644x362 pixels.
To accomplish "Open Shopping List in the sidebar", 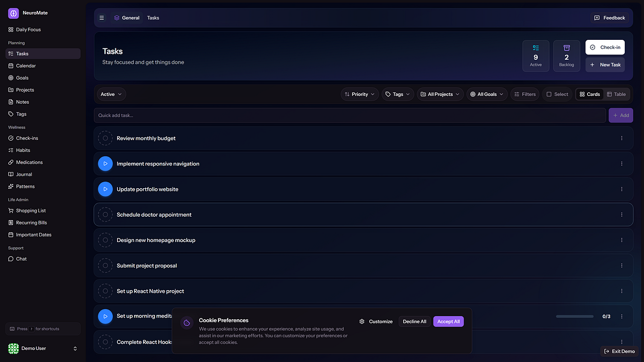I will [x=43, y=211].
